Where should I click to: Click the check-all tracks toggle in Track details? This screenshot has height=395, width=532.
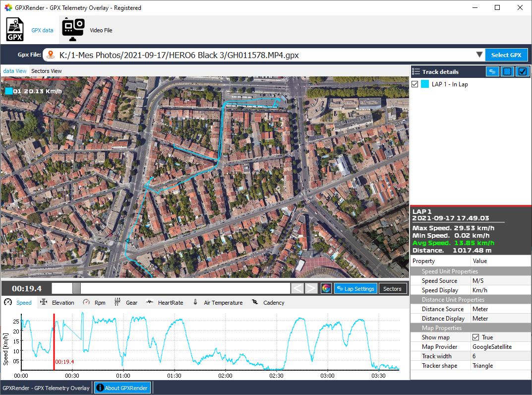[522, 71]
